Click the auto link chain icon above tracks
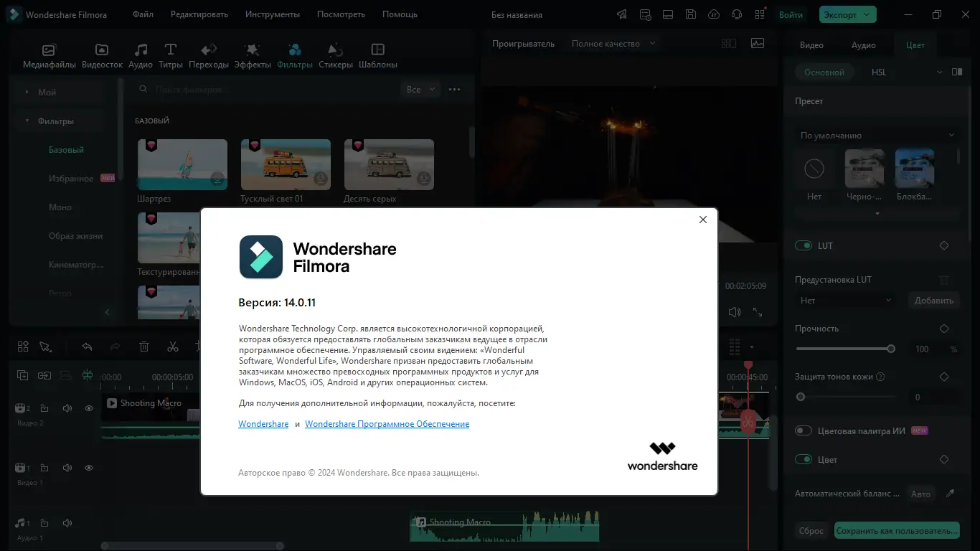The width and height of the screenshot is (980, 551). click(x=44, y=375)
